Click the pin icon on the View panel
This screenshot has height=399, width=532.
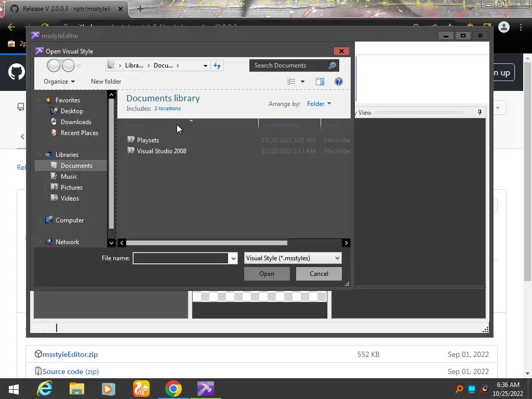[x=480, y=112]
